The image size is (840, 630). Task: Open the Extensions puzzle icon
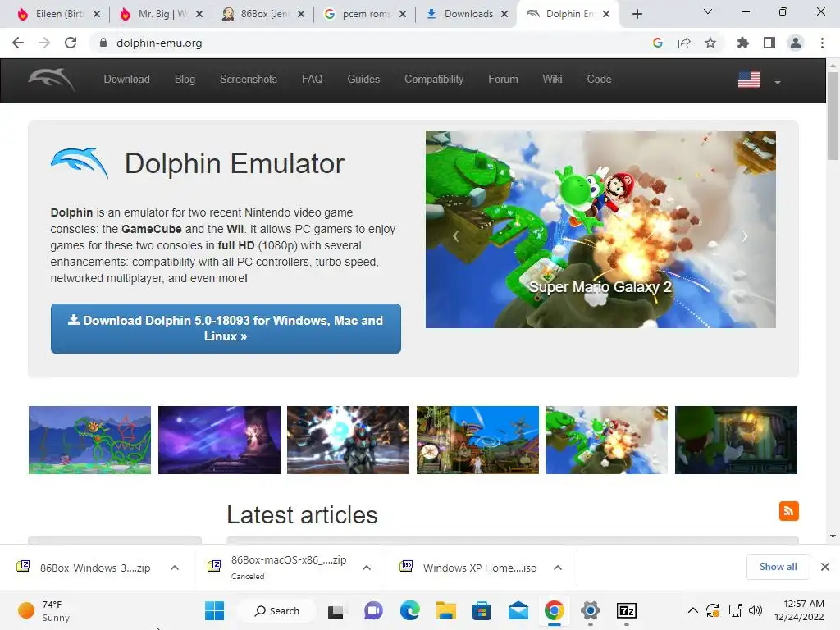coord(743,43)
